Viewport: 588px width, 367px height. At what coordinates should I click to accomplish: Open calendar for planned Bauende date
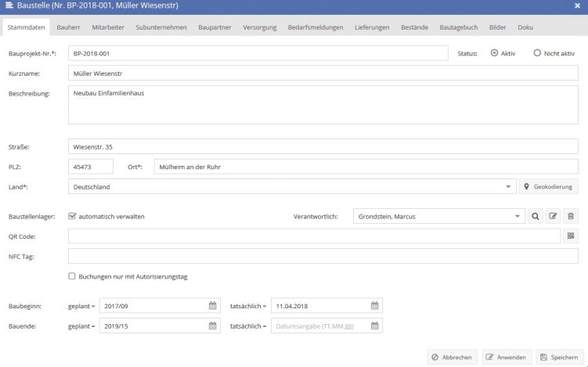click(213, 326)
